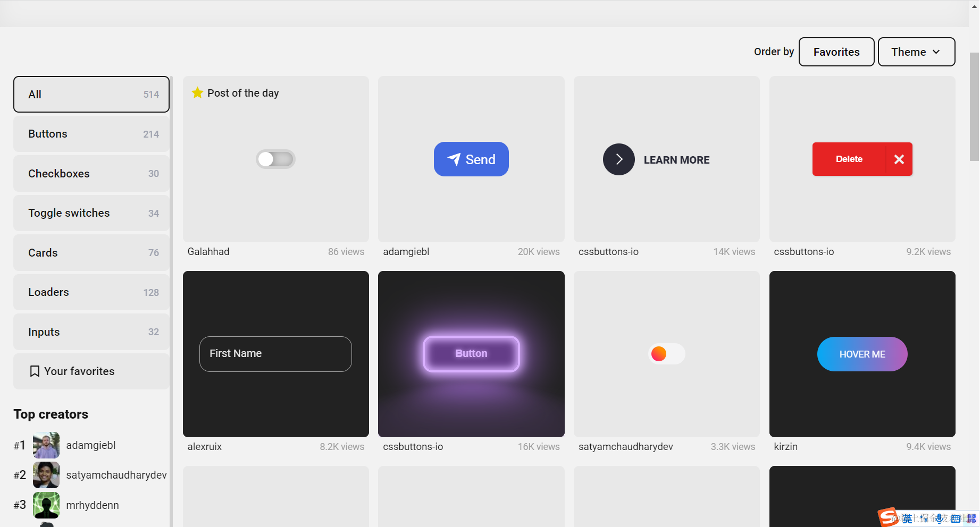Order posts by Favorites
The image size is (980, 527).
pos(836,52)
